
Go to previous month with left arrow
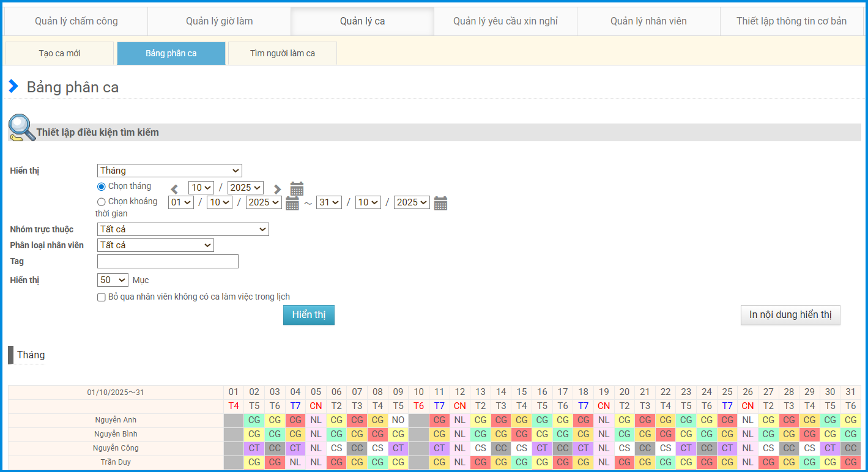pos(175,189)
